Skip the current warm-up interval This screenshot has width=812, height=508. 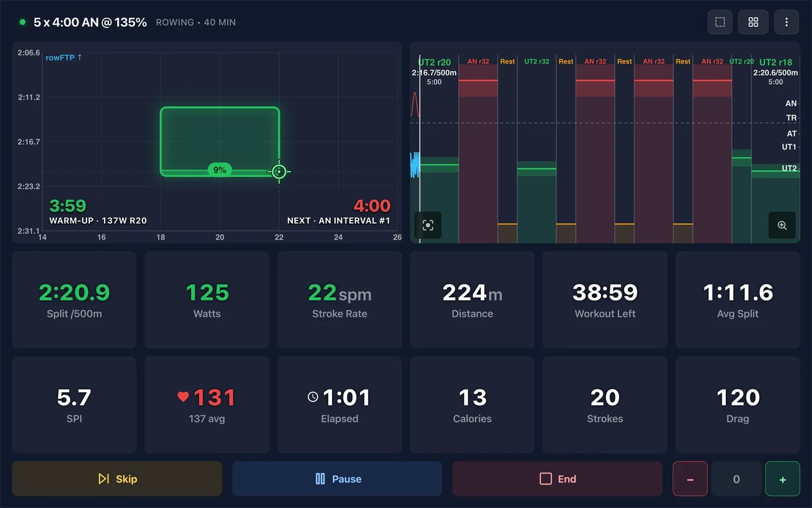(117, 479)
